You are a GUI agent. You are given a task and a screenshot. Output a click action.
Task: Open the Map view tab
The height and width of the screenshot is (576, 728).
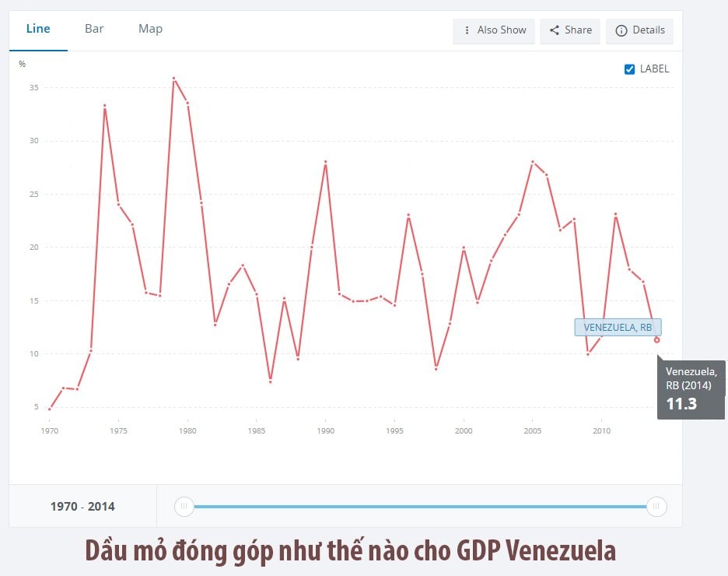click(149, 29)
